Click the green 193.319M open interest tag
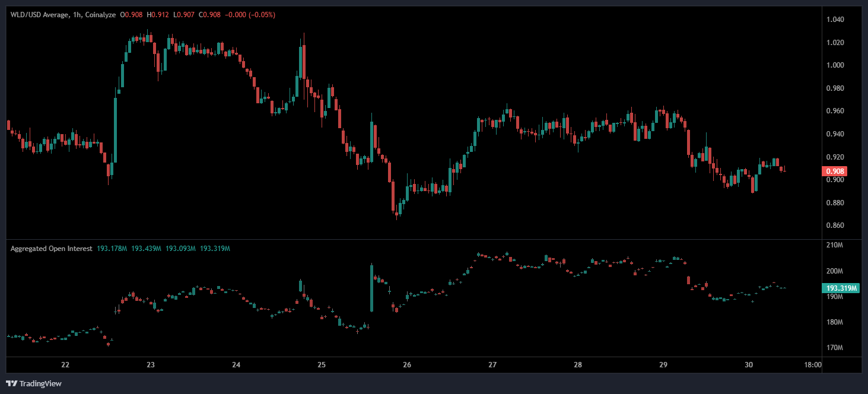This screenshot has height=394, width=868. pos(841,288)
